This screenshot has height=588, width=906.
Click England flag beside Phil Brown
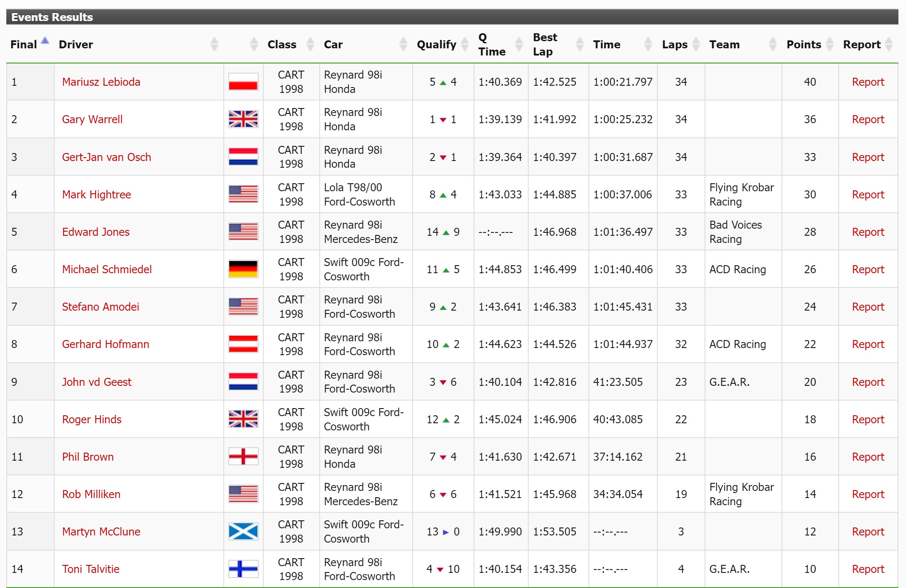[243, 457]
